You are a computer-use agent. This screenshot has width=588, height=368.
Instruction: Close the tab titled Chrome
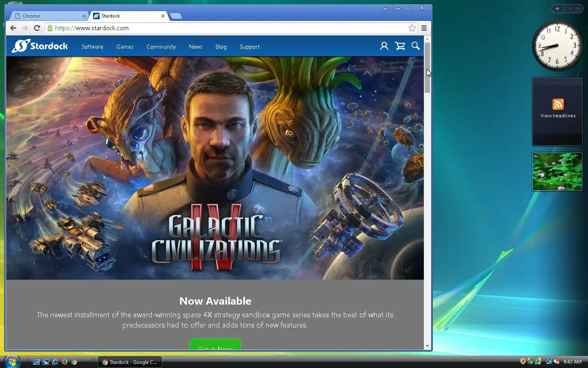pos(84,16)
